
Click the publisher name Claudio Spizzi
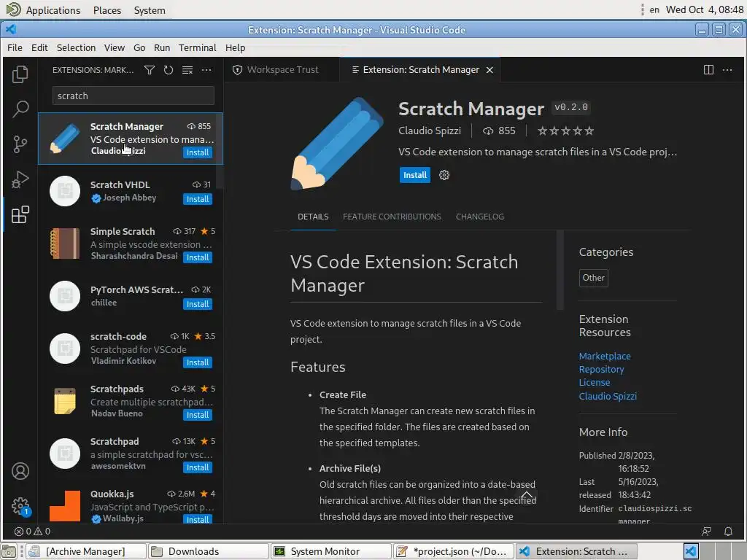429,131
